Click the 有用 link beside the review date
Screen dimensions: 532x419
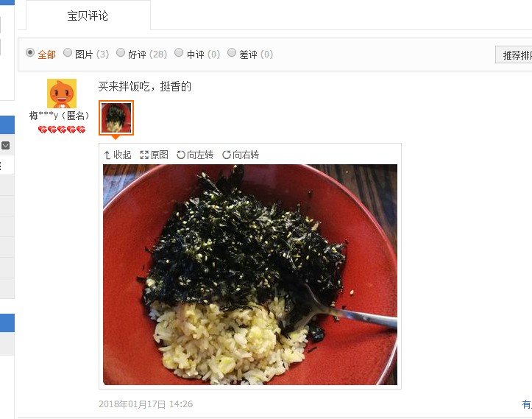point(527,404)
